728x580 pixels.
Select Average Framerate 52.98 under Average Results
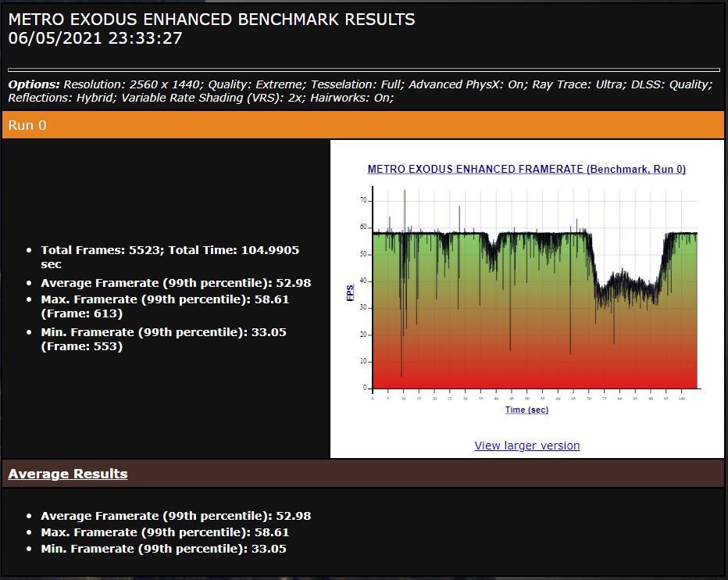[x=176, y=516]
